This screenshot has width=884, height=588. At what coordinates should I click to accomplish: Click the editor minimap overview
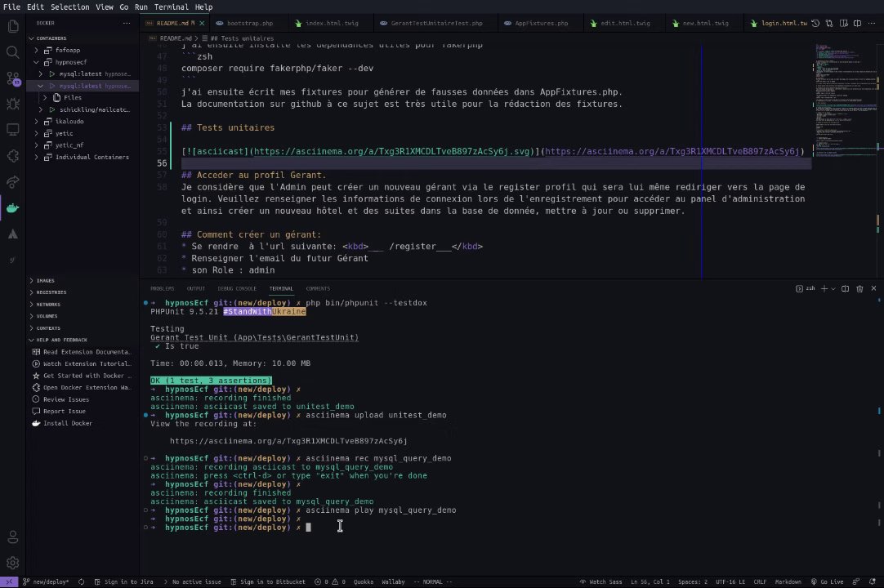pyautogui.click(x=845, y=101)
